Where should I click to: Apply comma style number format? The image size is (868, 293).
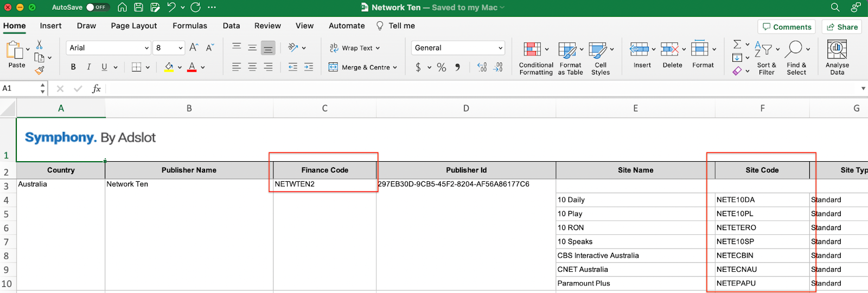pos(457,67)
